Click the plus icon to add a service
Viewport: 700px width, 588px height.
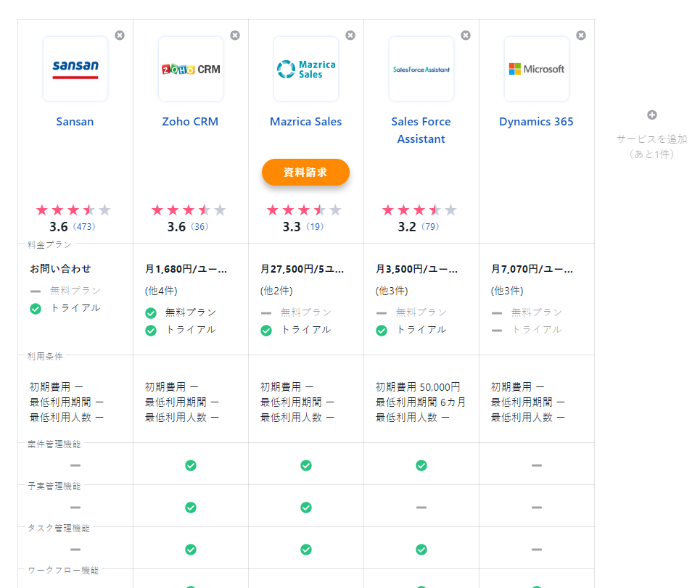pyautogui.click(x=651, y=115)
